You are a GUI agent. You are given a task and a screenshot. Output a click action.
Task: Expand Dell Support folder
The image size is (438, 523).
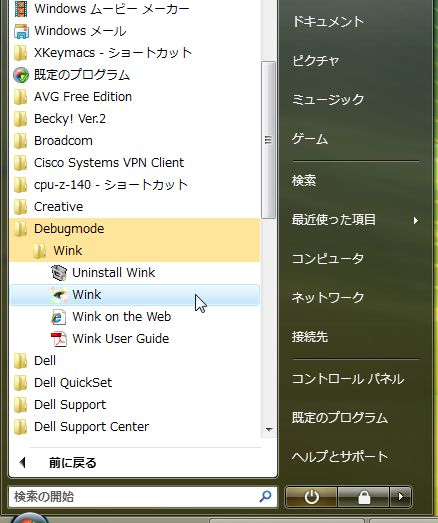tap(135, 405)
